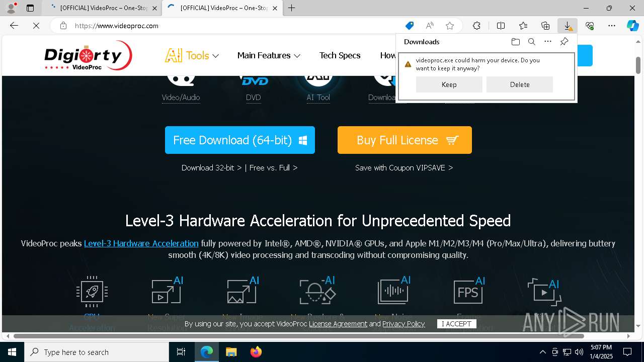Viewport: 644px width, 362px height.
Task: Open Level-3 Hardware Acceleration link
Action: (x=141, y=243)
